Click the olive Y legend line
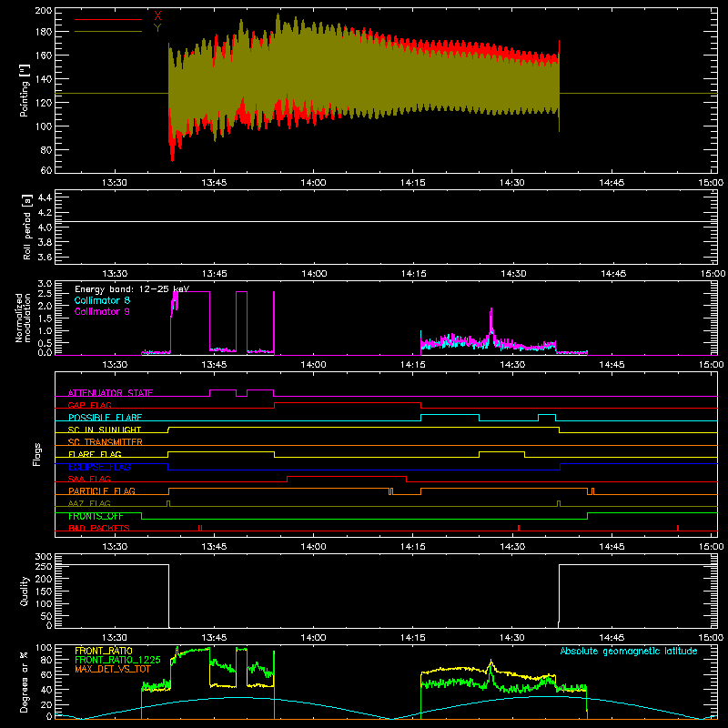Viewport: 728px width, 728px height. pyautogui.click(x=108, y=31)
